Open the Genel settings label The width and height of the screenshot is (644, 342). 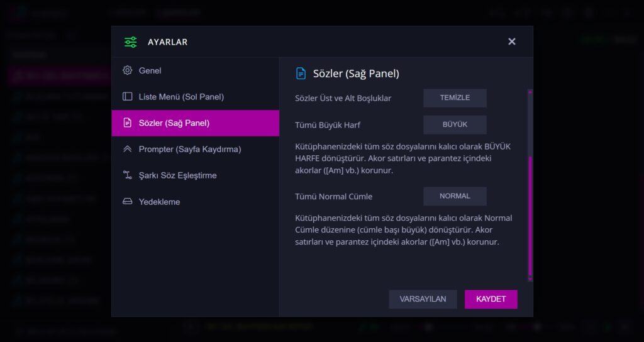pos(150,70)
